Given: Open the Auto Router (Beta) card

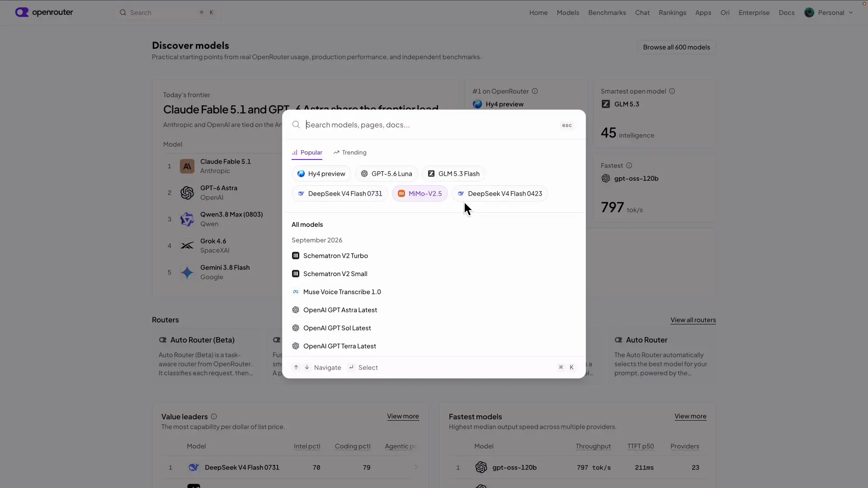Looking at the screenshot, I should tap(207, 357).
